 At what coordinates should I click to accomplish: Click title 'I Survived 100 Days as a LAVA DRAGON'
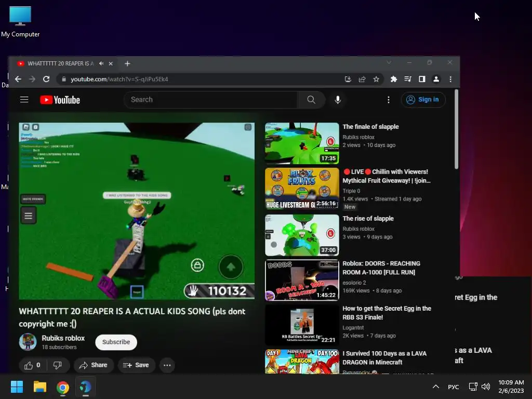click(x=384, y=357)
